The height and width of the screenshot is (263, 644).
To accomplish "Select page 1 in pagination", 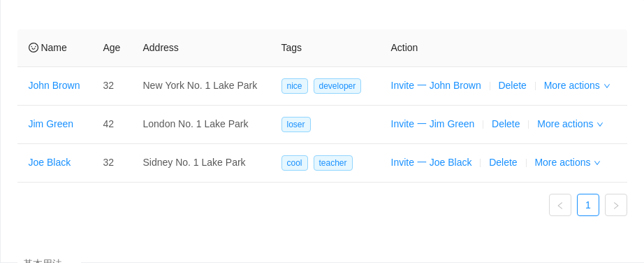I will tap(588, 205).
